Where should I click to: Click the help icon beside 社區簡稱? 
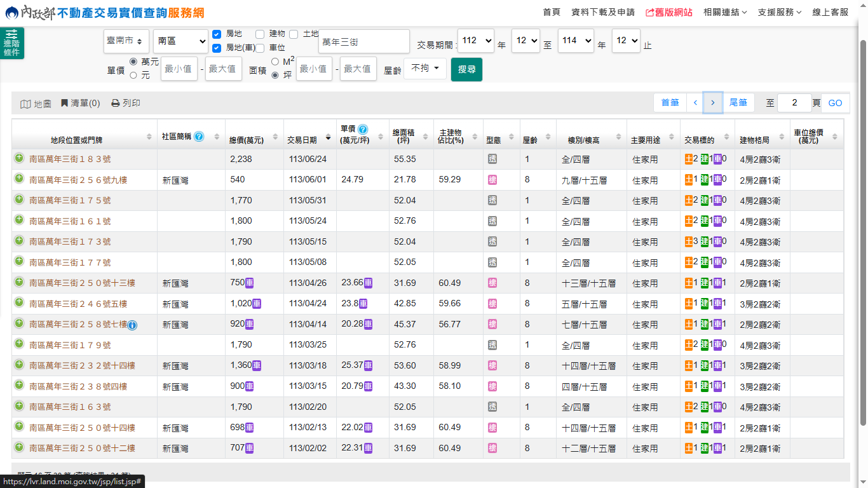(x=199, y=137)
